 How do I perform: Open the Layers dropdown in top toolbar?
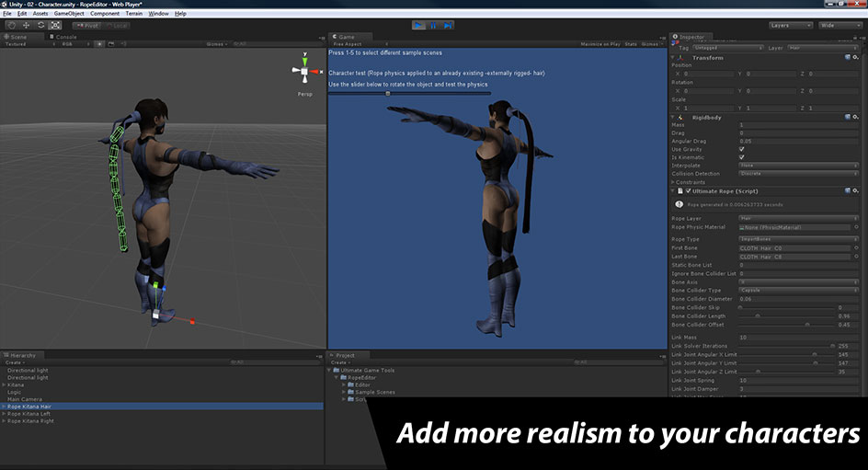(x=790, y=26)
